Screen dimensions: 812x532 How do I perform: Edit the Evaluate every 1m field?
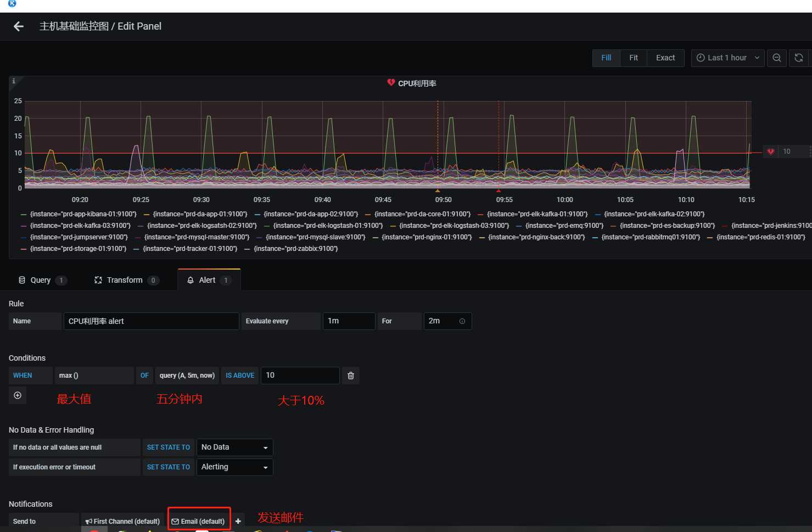tap(349, 321)
